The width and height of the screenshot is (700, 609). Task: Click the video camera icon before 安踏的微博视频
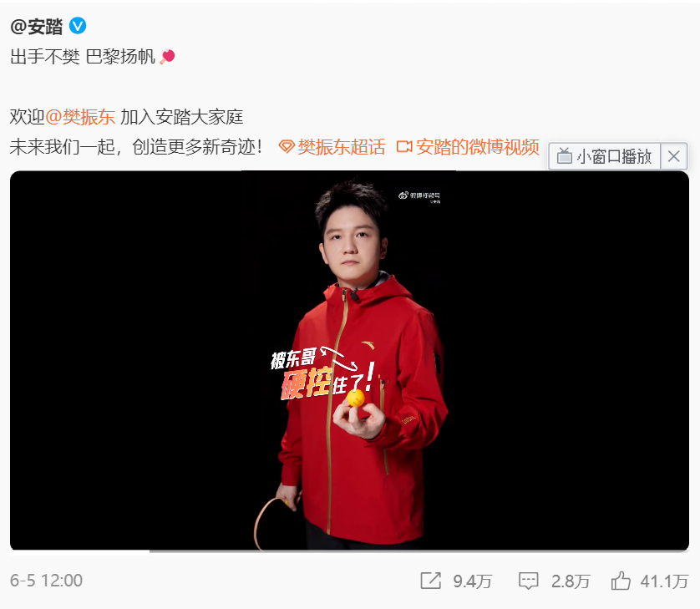click(404, 146)
